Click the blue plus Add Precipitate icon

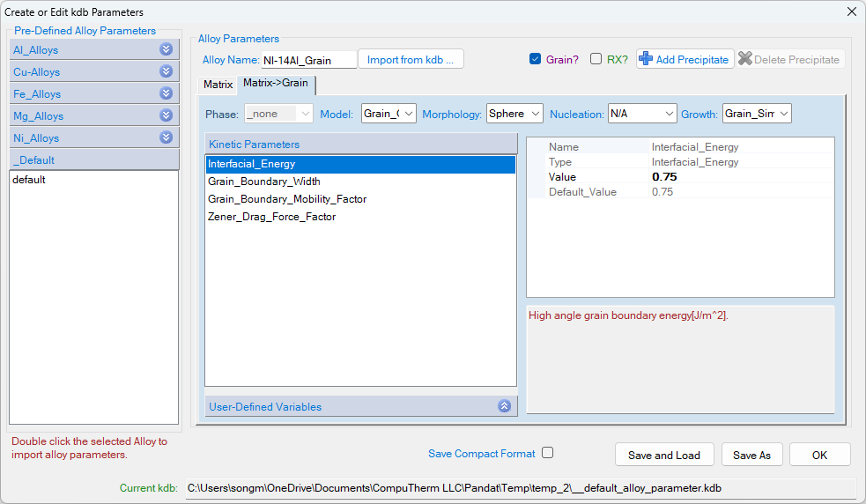[x=646, y=59]
